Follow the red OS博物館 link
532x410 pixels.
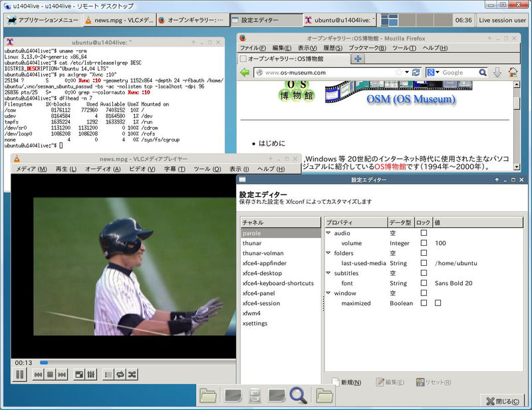390,167
